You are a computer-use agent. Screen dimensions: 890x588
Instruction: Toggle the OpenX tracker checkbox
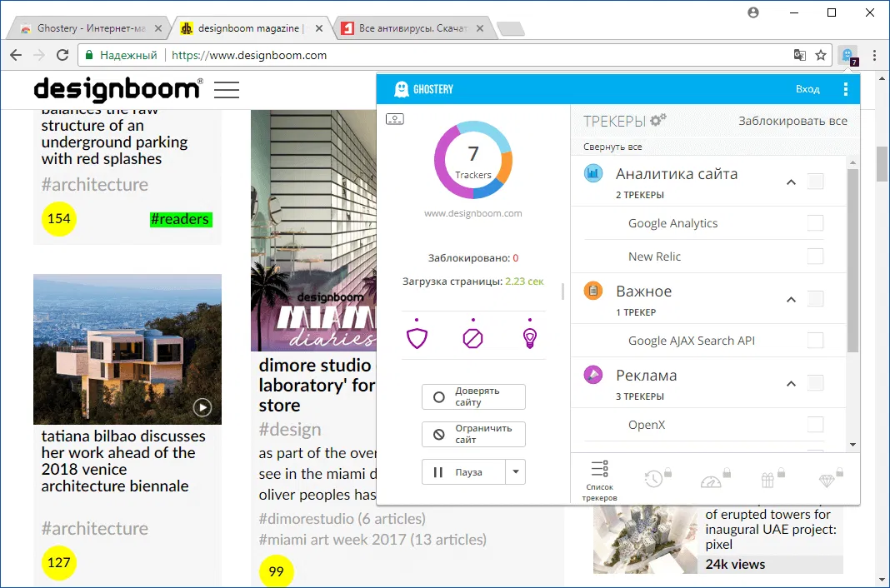pyautogui.click(x=815, y=425)
